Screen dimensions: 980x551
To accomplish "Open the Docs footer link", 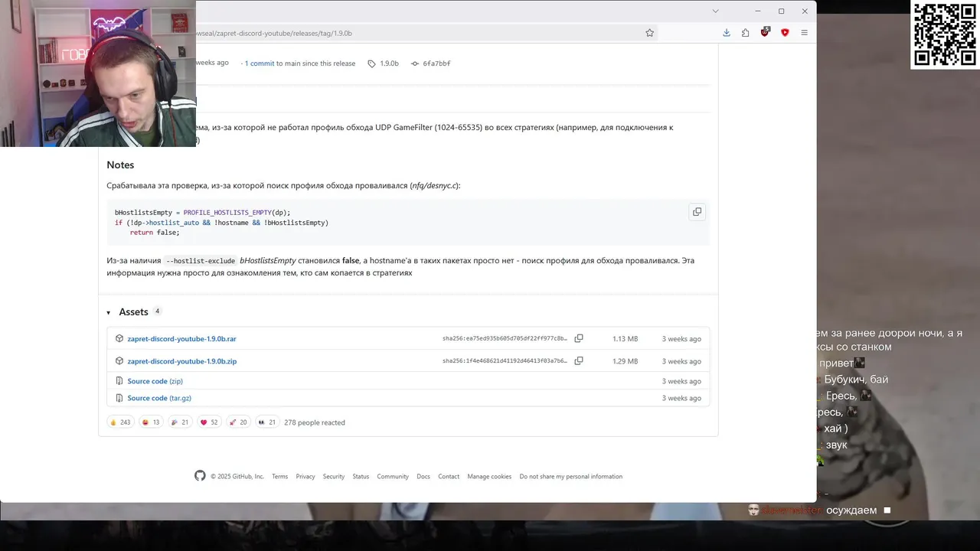I will pos(423,476).
